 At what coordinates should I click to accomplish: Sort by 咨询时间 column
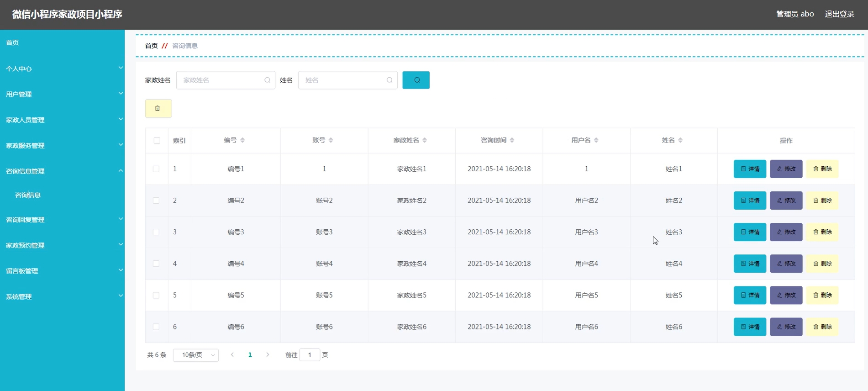(512, 140)
